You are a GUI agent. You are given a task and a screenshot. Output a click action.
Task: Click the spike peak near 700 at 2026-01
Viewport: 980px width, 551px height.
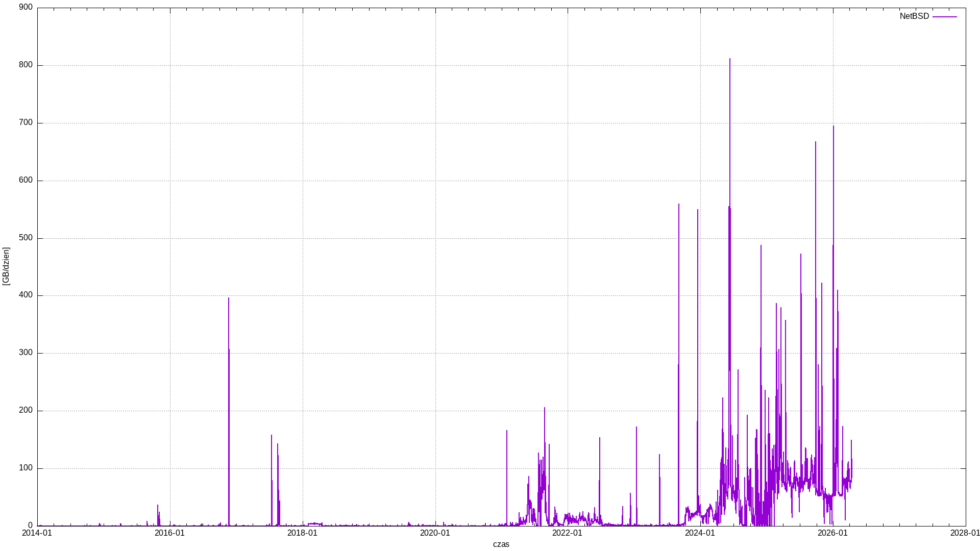tap(834, 127)
